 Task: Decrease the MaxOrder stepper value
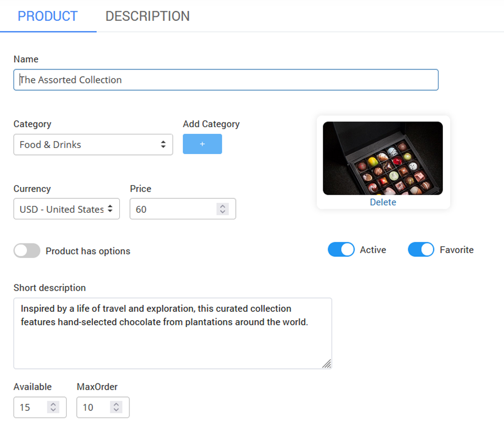116,410
